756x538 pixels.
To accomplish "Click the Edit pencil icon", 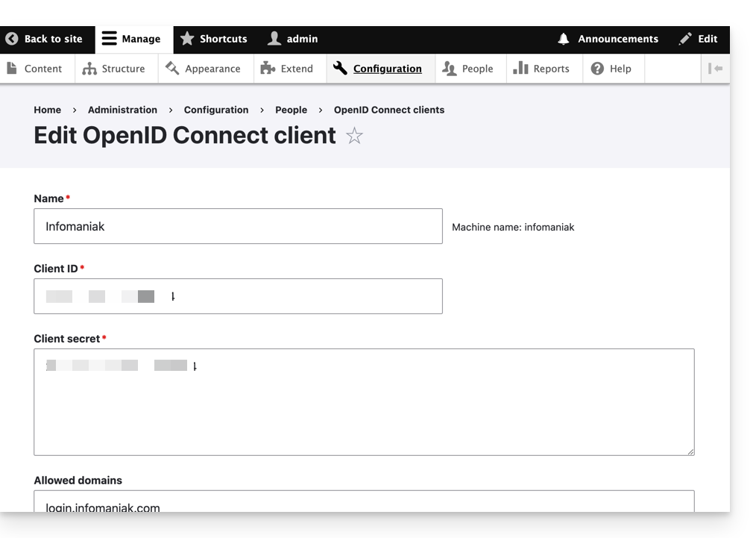I will [684, 39].
